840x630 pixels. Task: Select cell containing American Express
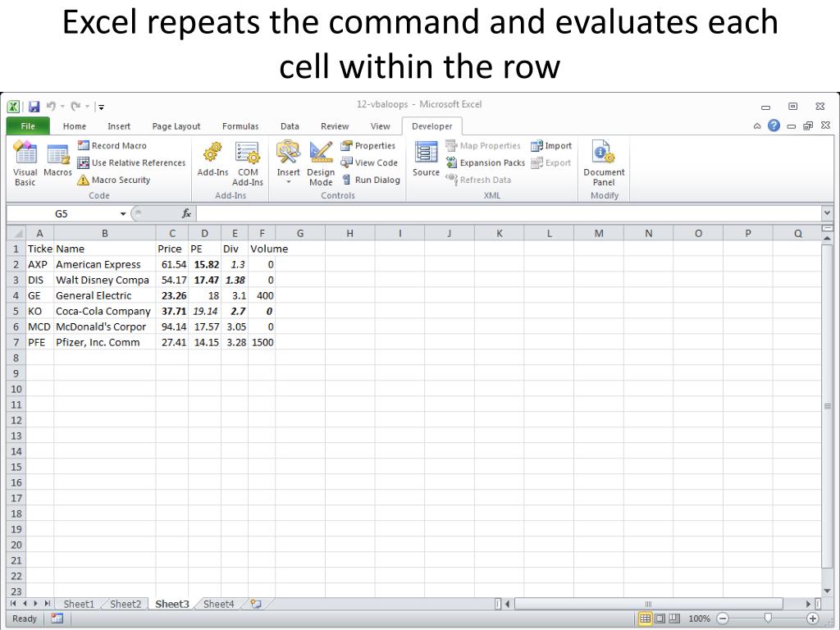pyautogui.click(x=105, y=265)
